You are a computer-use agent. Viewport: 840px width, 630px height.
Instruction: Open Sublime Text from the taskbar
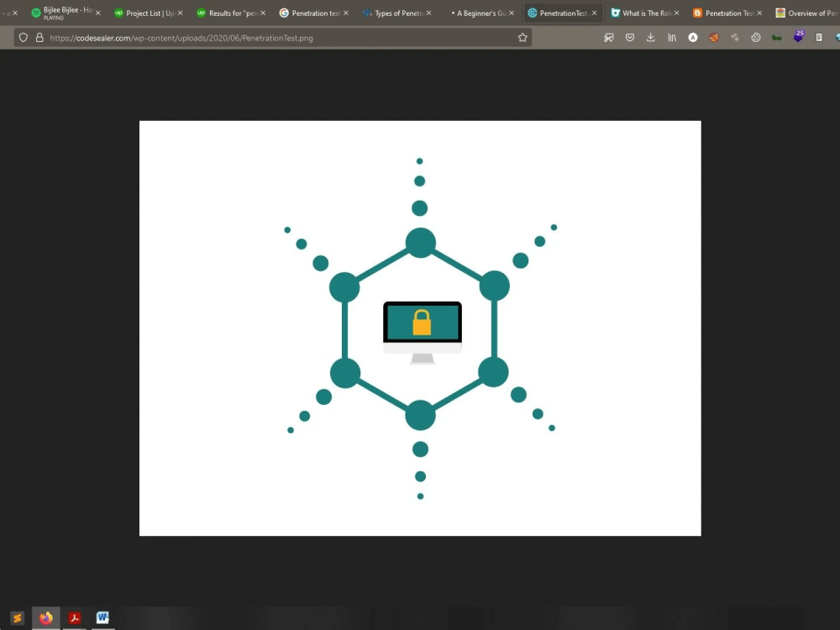(x=17, y=618)
